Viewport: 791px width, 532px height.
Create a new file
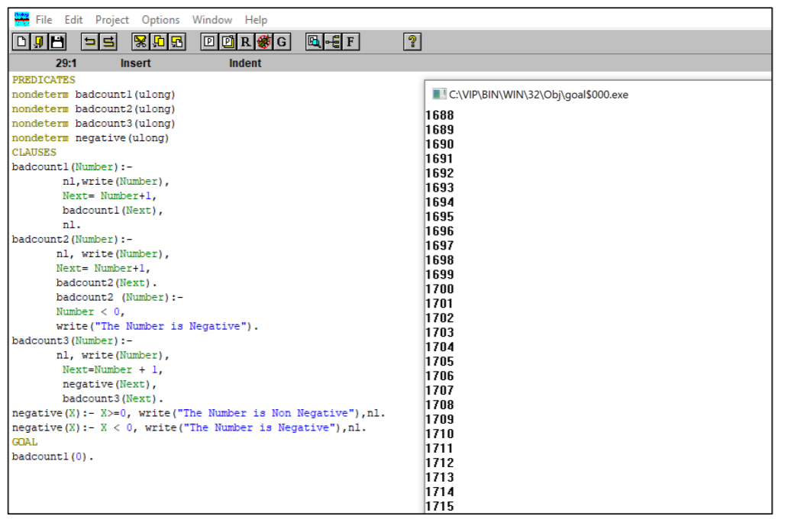pyautogui.click(x=20, y=41)
